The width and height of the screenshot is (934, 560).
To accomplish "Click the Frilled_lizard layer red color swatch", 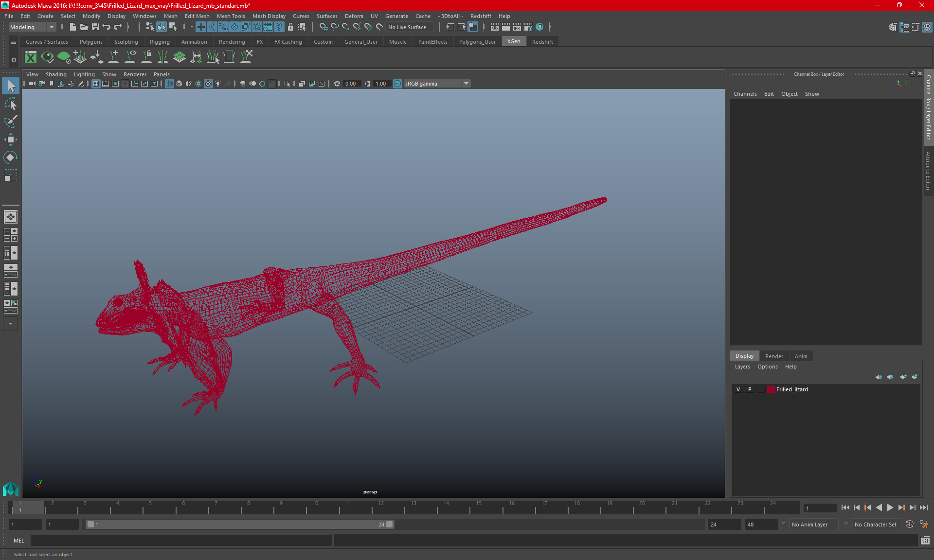I will [x=771, y=389].
